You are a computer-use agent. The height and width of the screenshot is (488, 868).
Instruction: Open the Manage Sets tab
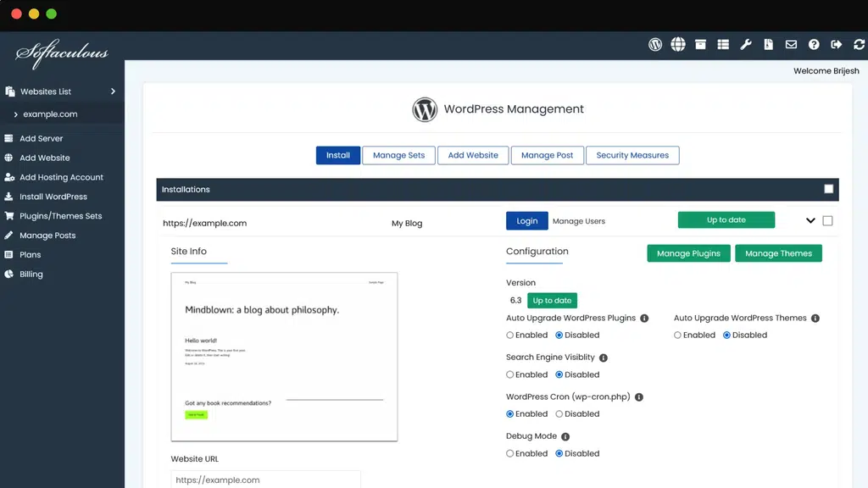(x=398, y=156)
